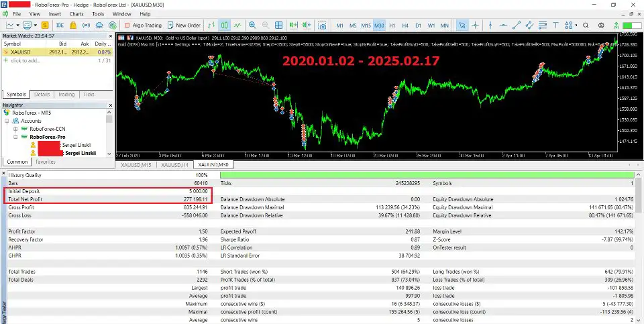Collapse the RoboForex-Pro tree node
Viewport: 644px width, 324px height.
pos(15,136)
